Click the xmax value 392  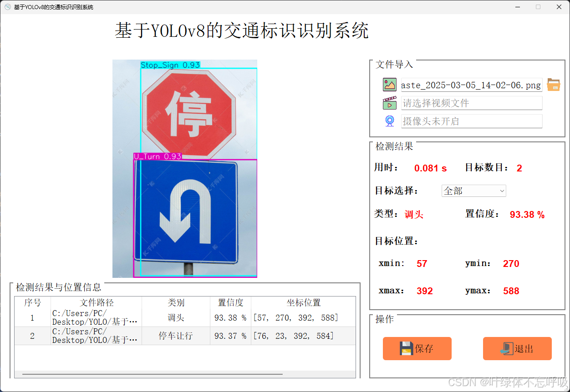point(425,291)
